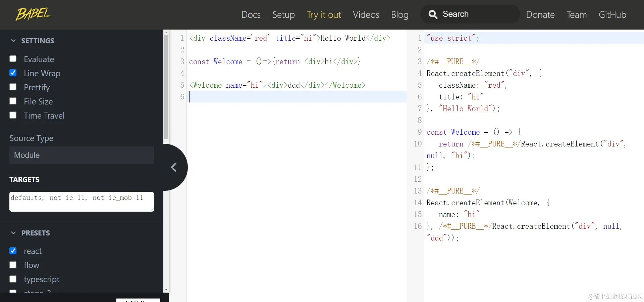Image resolution: width=644 pixels, height=302 pixels.
Task: Click the Line Wrap label
Action: point(42,73)
